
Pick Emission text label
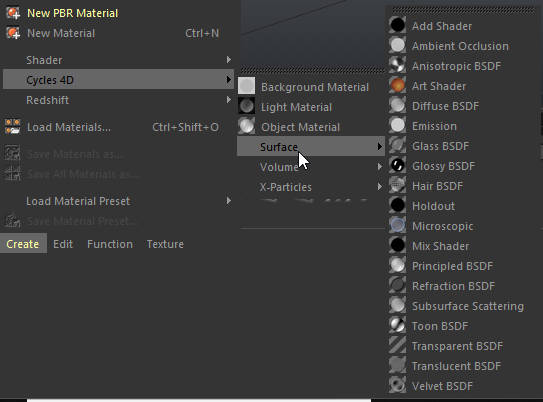434,126
